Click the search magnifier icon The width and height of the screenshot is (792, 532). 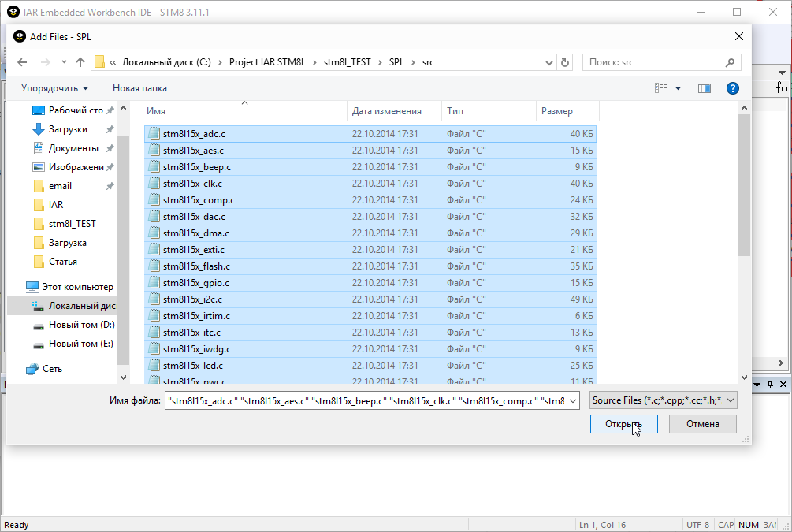point(730,62)
